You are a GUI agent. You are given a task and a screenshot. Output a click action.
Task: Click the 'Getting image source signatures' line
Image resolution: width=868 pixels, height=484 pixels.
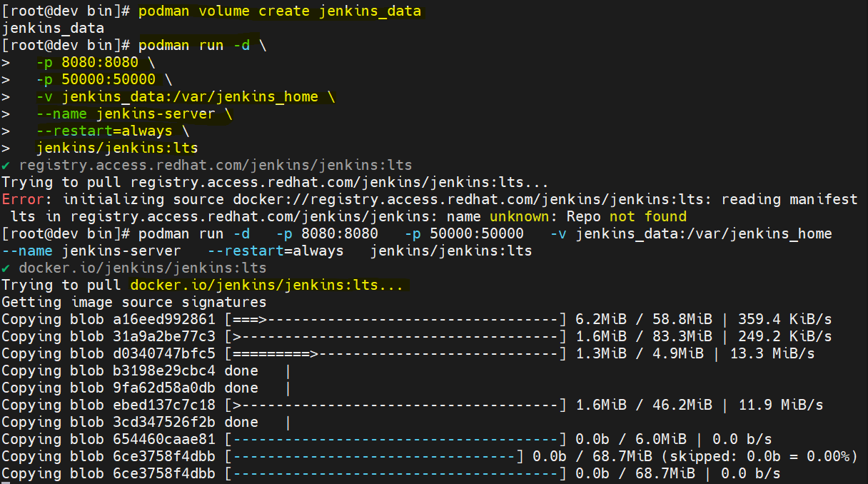point(134,302)
